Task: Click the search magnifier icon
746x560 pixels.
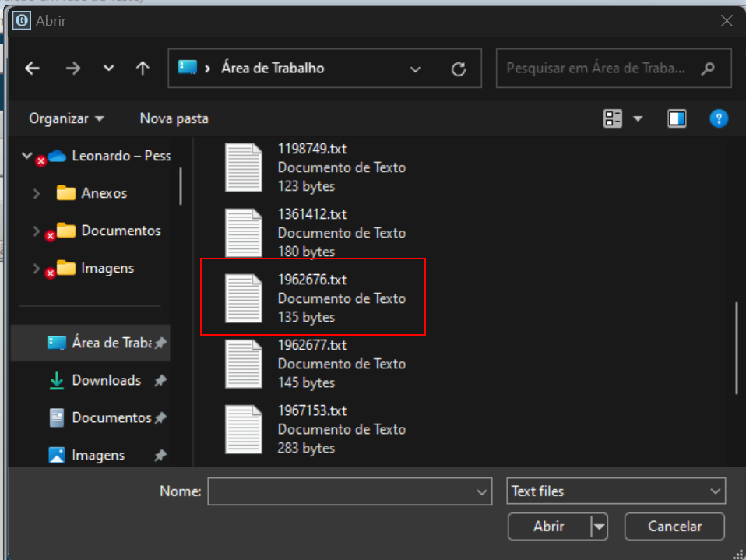Action: [709, 69]
